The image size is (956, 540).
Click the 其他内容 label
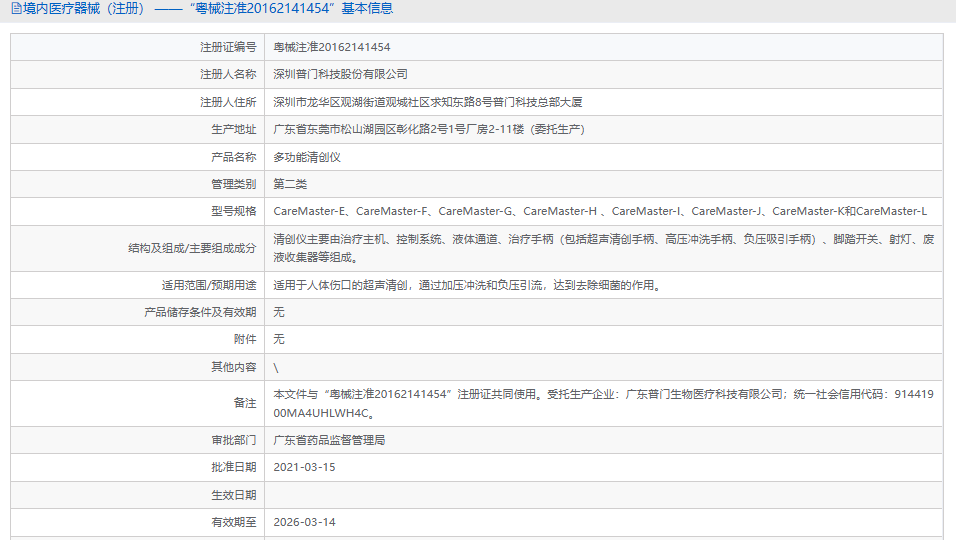click(x=234, y=367)
